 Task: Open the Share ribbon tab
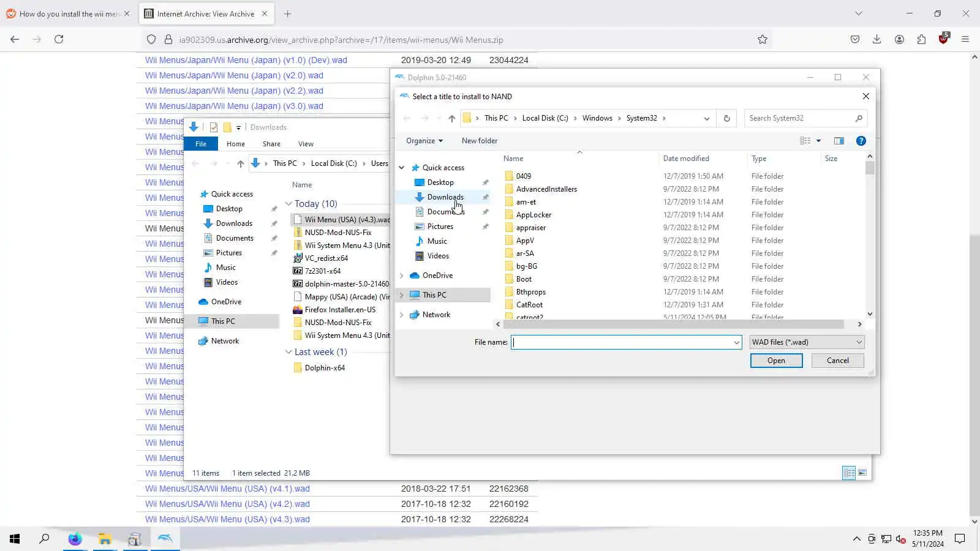pos(271,144)
